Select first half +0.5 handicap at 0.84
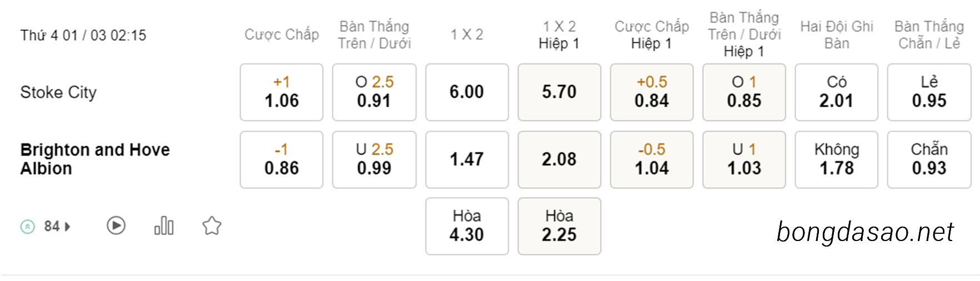Screen dimensions: 980x281 [x=652, y=92]
